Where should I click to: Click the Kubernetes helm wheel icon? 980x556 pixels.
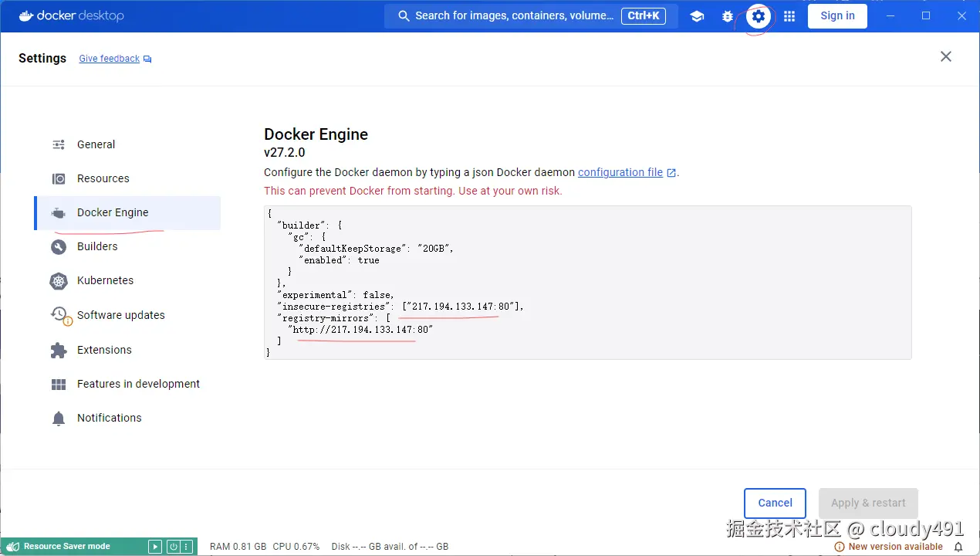tap(59, 281)
